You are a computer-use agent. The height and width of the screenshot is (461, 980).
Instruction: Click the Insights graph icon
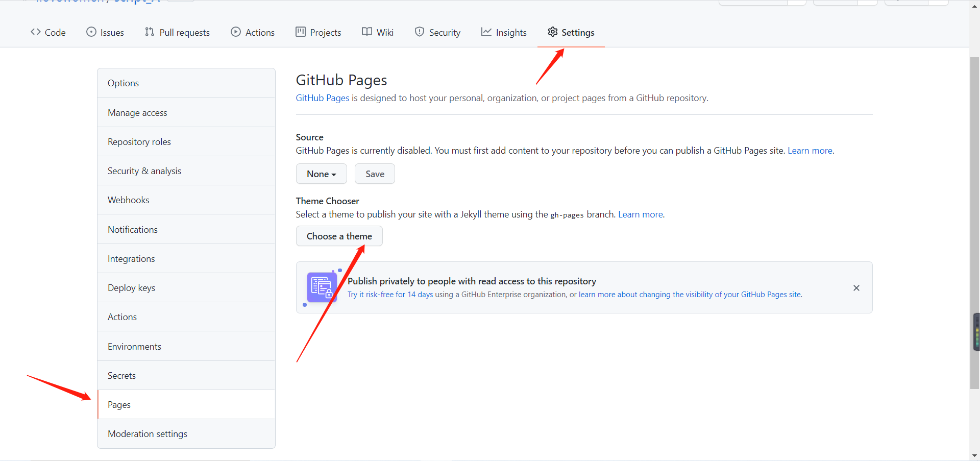[x=486, y=32]
